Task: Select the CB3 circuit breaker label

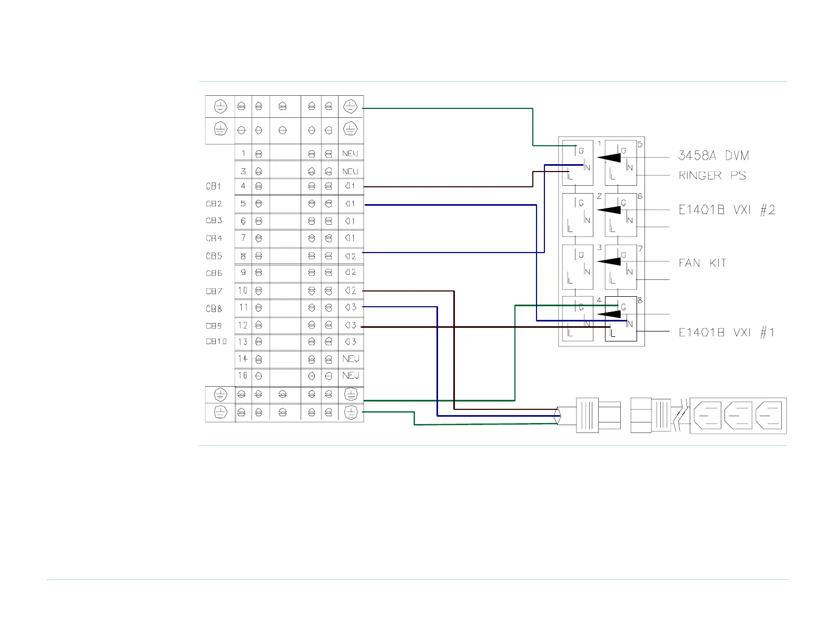Action: (x=214, y=220)
